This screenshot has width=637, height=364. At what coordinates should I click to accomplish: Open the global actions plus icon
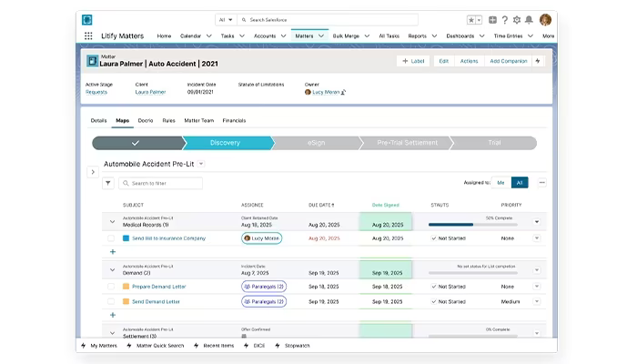[x=492, y=19]
